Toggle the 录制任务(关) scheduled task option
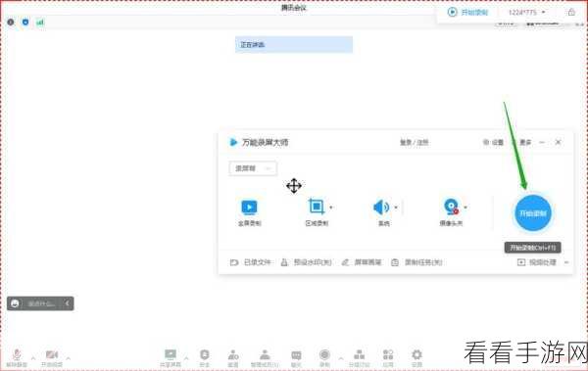This screenshot has height=371, width=588. pyautogui.click(x=416, y=262)
